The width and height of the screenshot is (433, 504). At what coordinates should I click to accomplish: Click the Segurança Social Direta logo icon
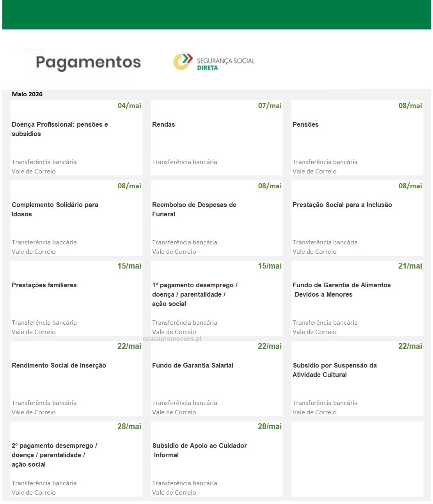point(183,62)
